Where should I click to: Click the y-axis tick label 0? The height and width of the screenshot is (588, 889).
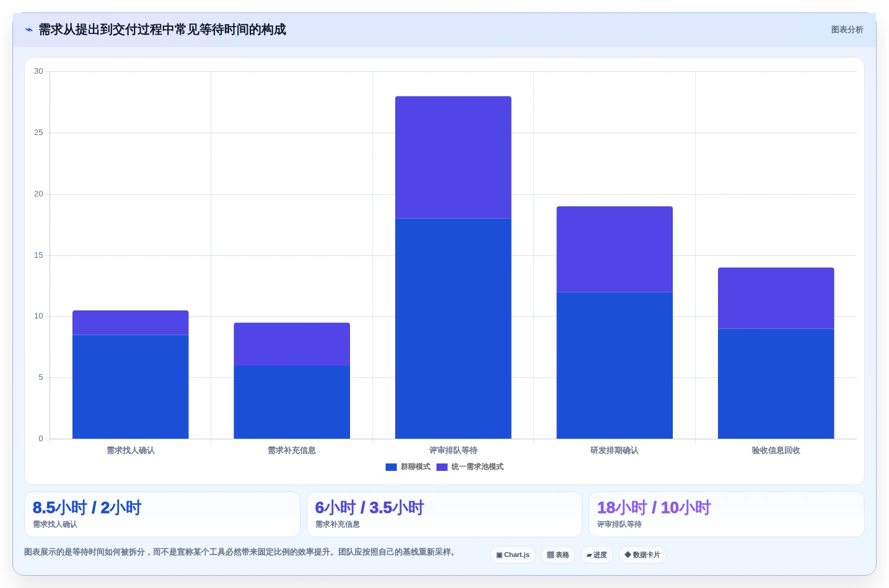(41, 439)
